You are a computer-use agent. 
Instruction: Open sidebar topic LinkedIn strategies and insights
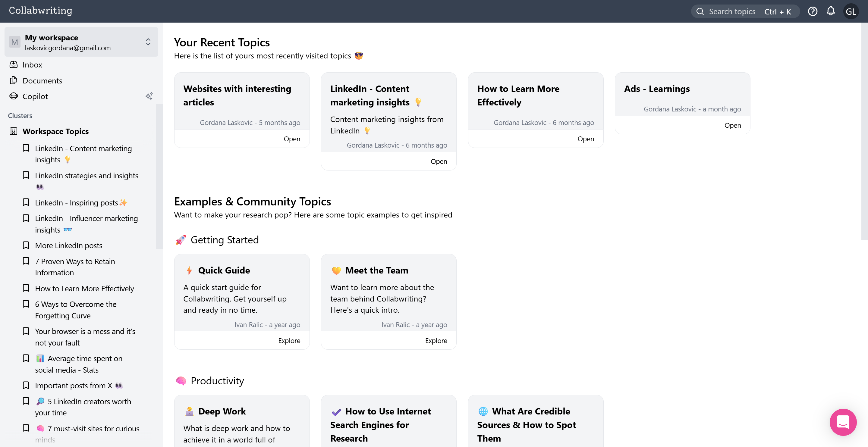tap(86, 181)
